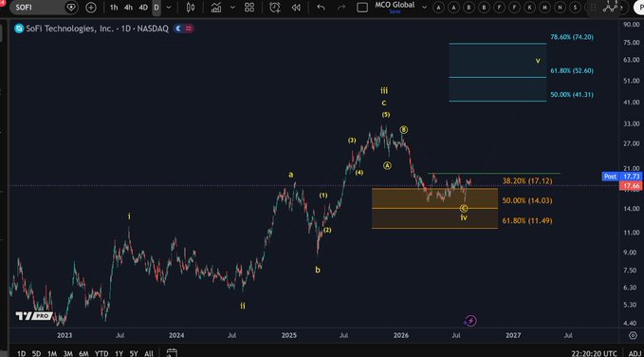Image resolution: width=644 pixels, height=357 pixels.
Task: Open the price scale settings gear
Action: (x=633, y=335)
